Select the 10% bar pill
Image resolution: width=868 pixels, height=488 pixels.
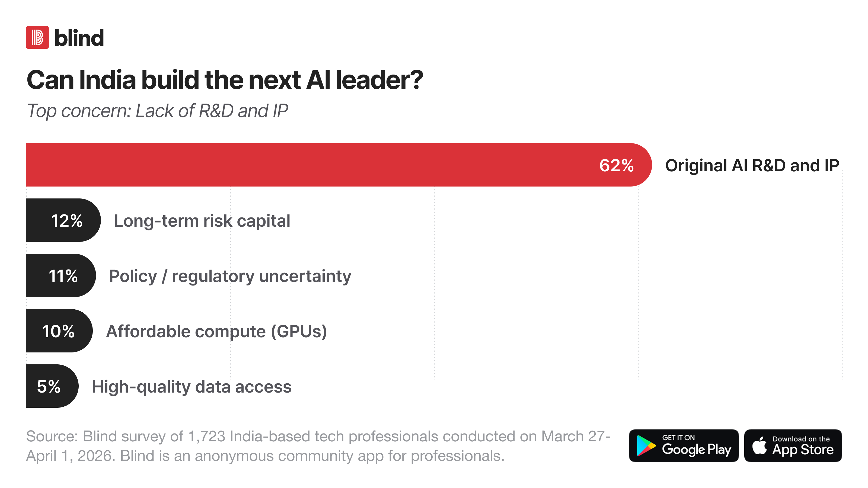[x=59, y=331]
